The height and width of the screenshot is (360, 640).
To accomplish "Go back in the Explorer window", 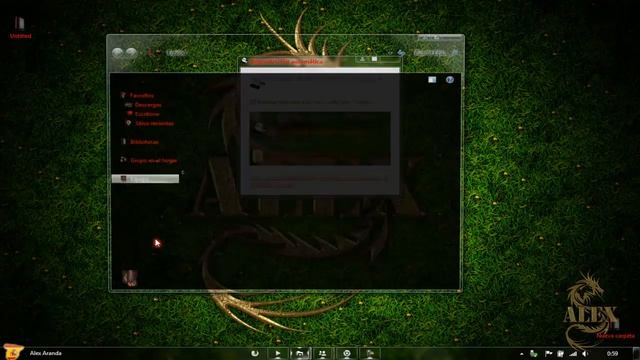I will (x=118, y=53).
